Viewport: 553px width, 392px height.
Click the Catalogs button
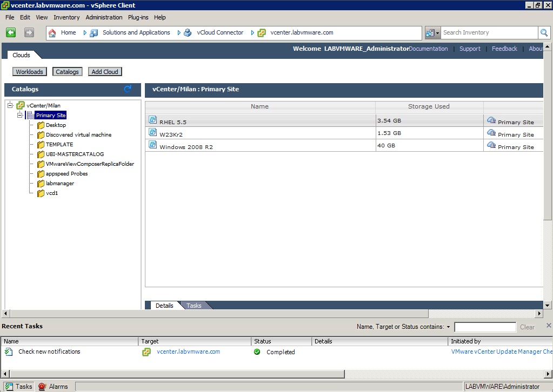[x=68, y=71]
